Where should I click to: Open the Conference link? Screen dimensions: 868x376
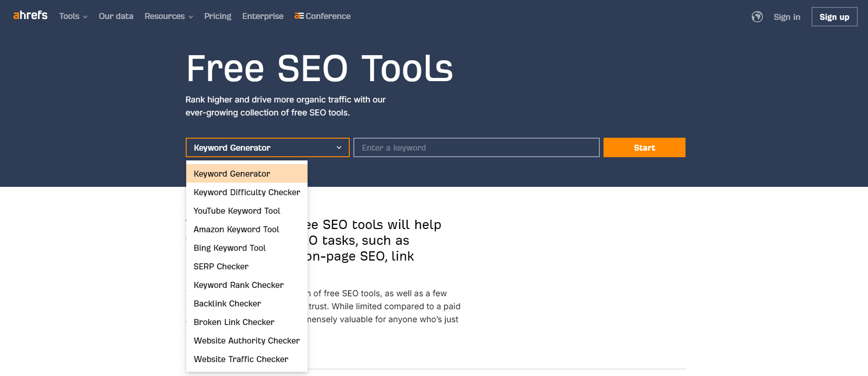(322, 16)
